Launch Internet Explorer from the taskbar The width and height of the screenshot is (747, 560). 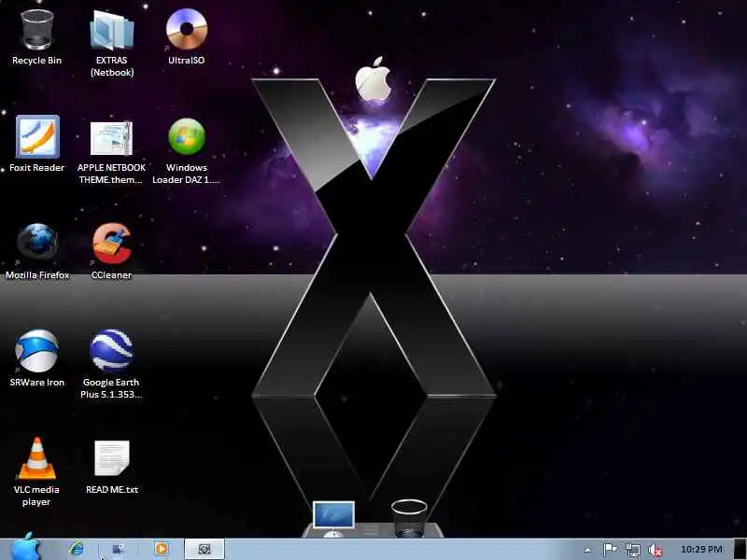[77, 549]
